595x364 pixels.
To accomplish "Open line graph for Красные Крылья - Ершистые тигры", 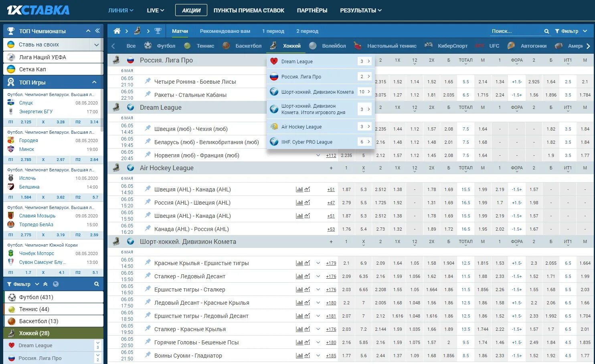I will coord(307,263).
